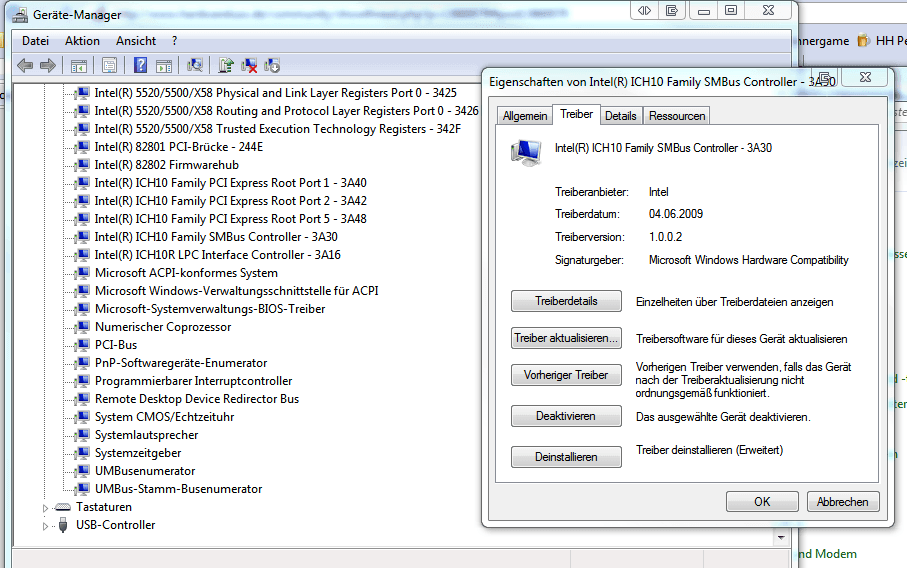Image resolution: width=907 pixels, height=568 pixels.
Task: Open the Properties toolbar icon
Action: [109, 65]
